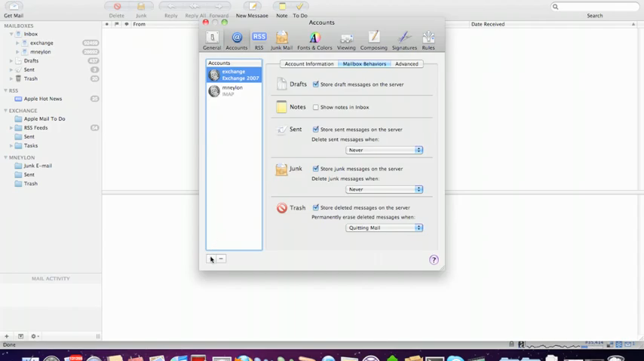Sort by the From column header
644x361 pixels.
pyautogui.click(x=140, y=24)
